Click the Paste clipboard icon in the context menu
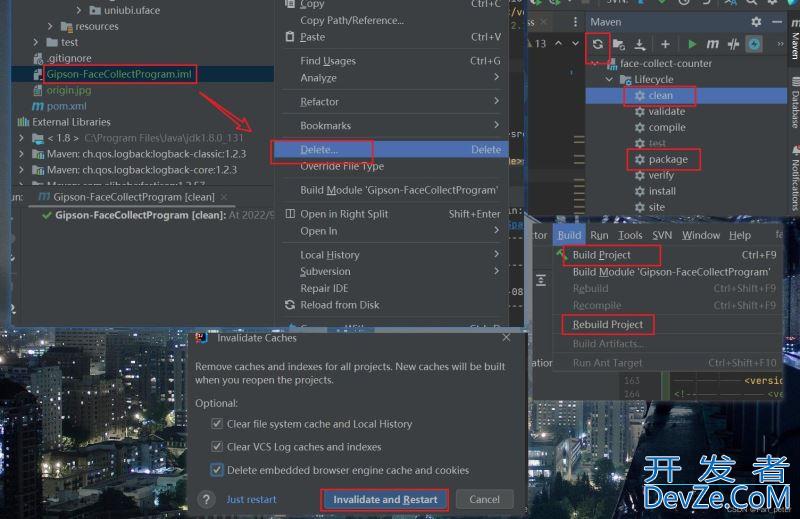This screenshot has width=800, height=519. (290, 37)
